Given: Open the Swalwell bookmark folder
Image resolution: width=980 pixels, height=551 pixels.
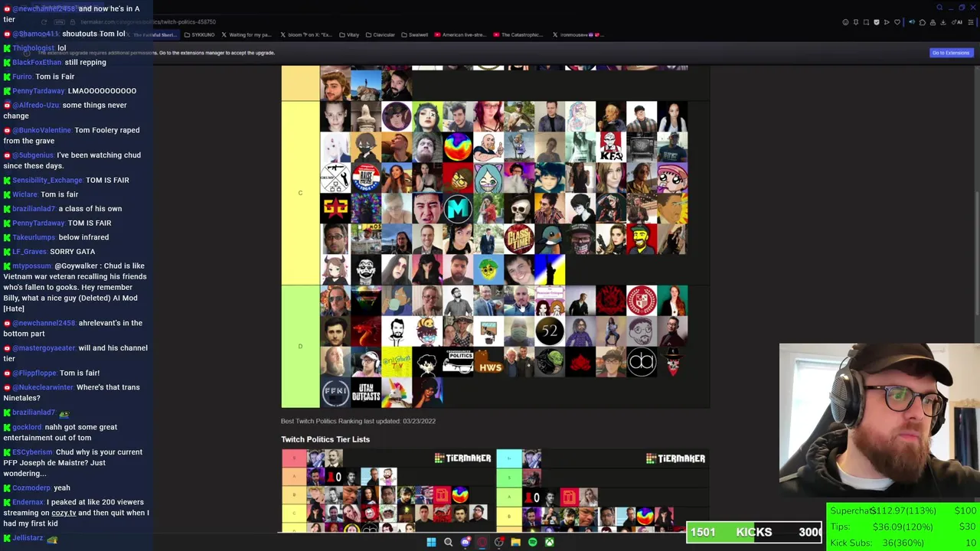Looking at the screenshot, I should pyautogui.click(x=414, y=34).
